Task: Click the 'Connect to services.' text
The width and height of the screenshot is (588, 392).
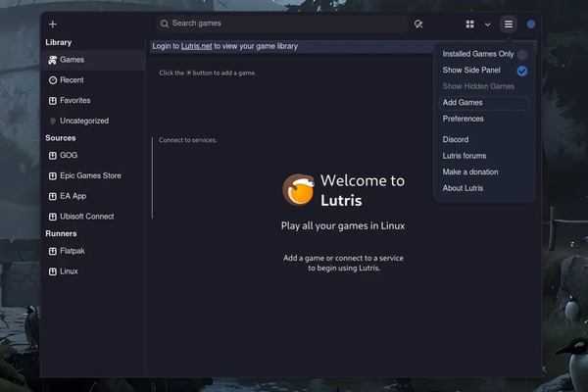Action: [x=188, y=140]
